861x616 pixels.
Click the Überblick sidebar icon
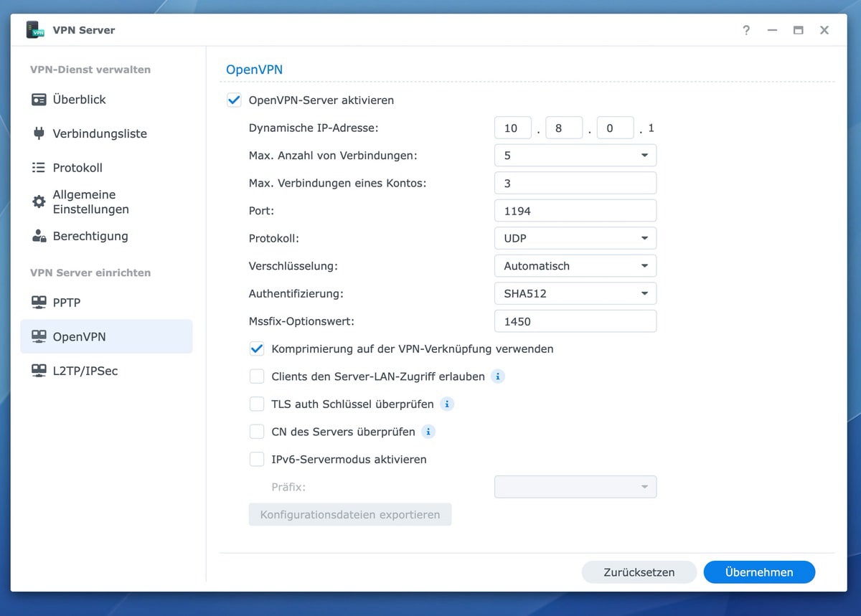pos(39,100)
